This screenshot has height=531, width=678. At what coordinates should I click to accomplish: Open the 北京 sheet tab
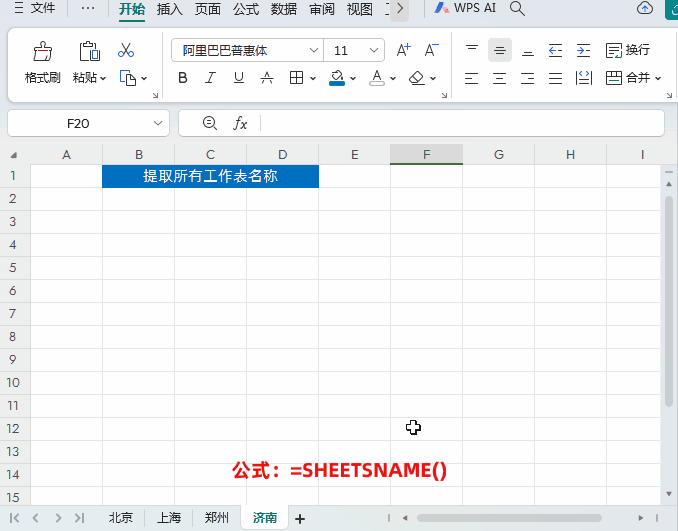[x=121, y=518]
